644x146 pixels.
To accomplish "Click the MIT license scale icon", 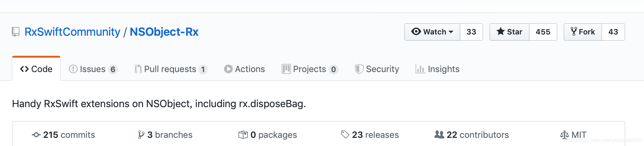I will [565, 135].
